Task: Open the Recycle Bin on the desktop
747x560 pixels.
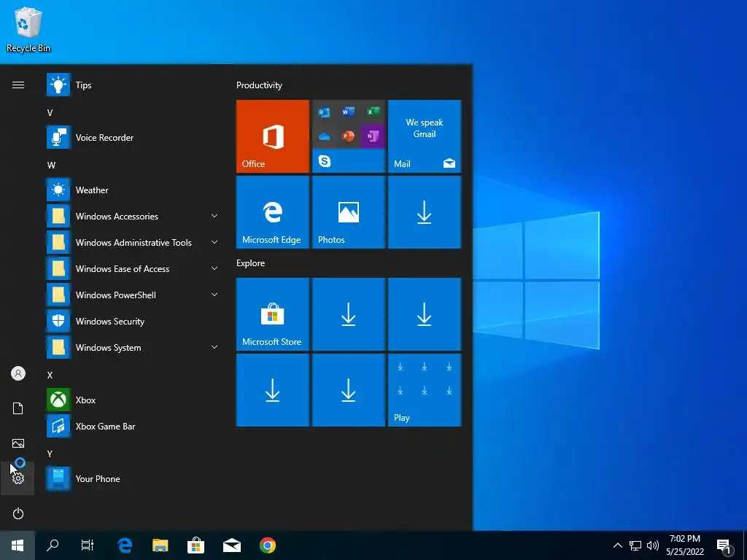Action: (x=28, y=29)
